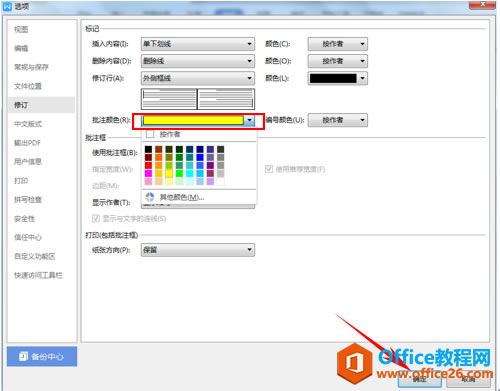Click the backup center icon at bottom left

click(23, 356)
